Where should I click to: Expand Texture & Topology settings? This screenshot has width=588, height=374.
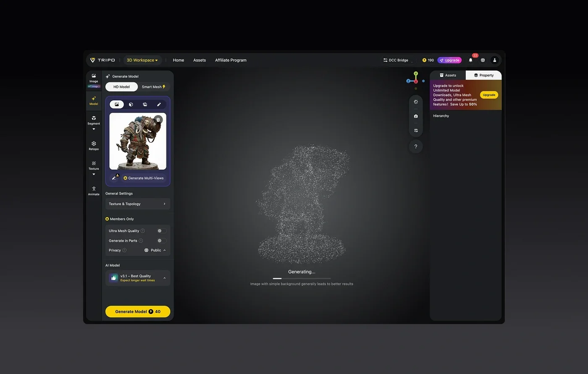[x=138, y=204]
